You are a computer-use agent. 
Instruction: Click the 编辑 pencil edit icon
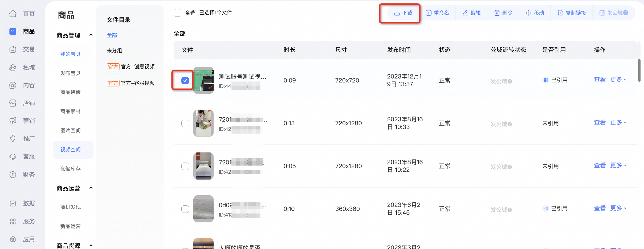click(x=465, y=13)
